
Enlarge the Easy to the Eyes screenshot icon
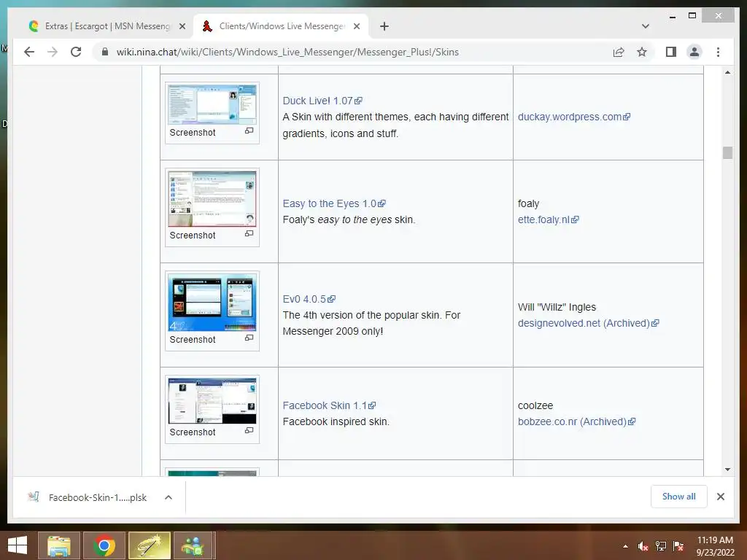(x=249, y=233)
